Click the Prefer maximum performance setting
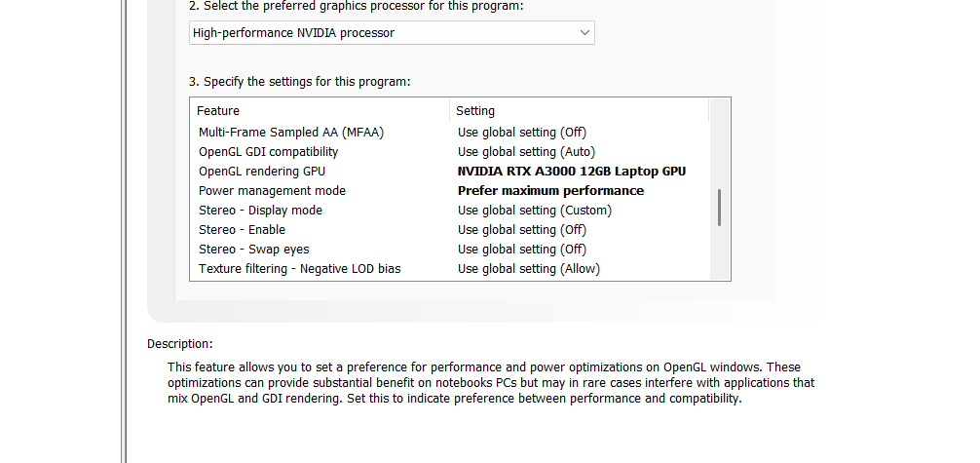 [x=550, y=191]
